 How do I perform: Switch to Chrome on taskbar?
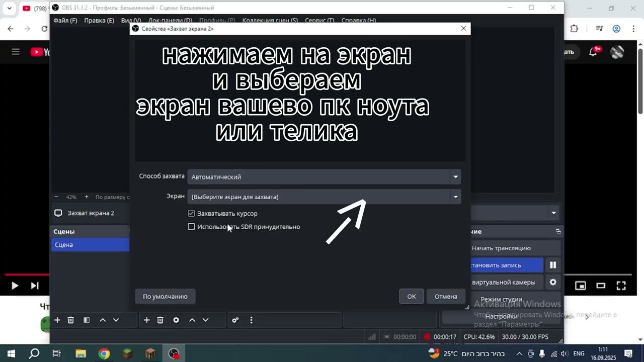click(x=104, y=353)
